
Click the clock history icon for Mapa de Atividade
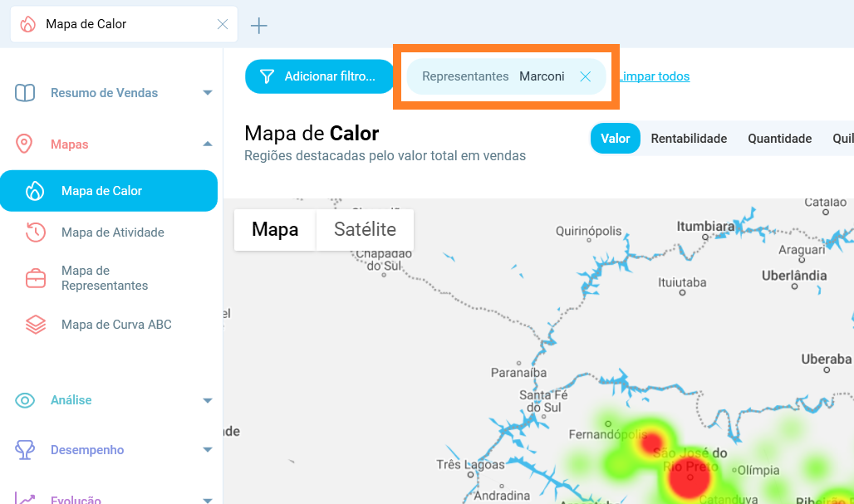[x=36, y=232]
